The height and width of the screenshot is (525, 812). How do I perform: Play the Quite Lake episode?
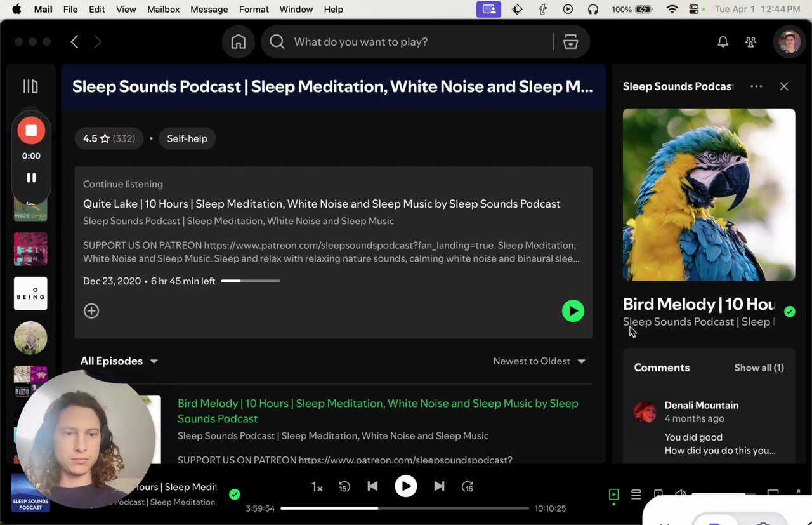click(573, 310)
